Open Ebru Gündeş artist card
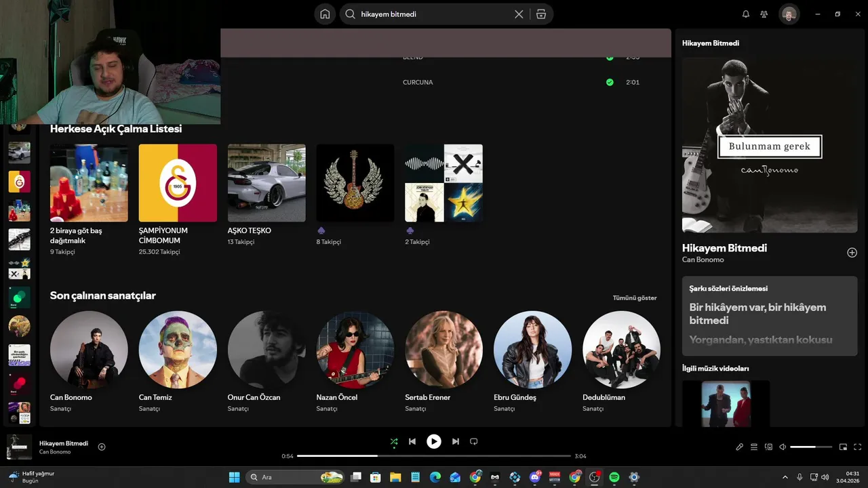868x488 pixels. pos(532,361)
